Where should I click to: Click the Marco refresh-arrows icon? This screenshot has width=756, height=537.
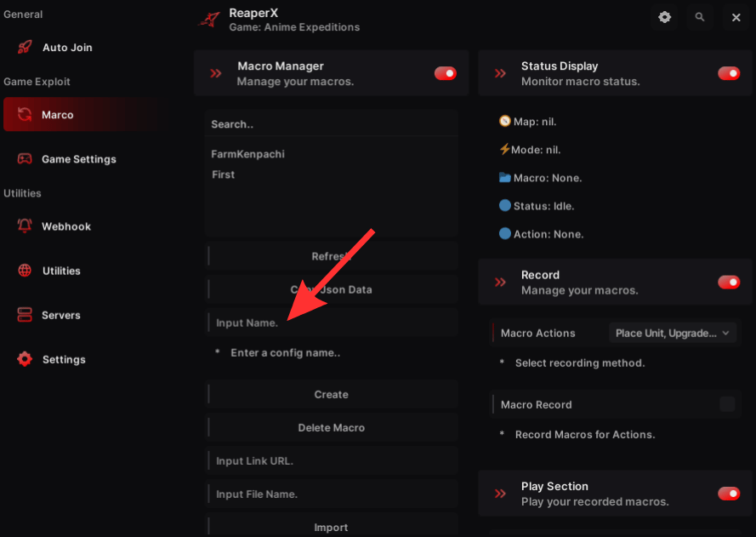coord(25,114)
